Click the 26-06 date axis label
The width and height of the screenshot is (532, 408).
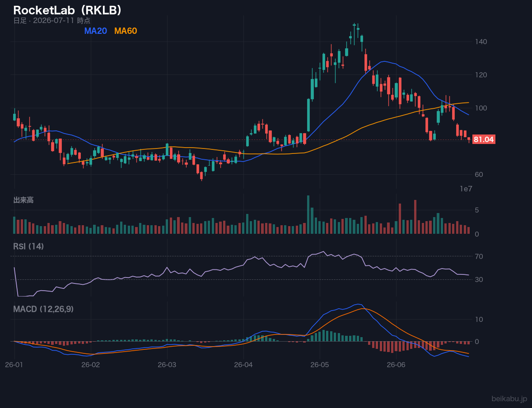coord(396,365)
